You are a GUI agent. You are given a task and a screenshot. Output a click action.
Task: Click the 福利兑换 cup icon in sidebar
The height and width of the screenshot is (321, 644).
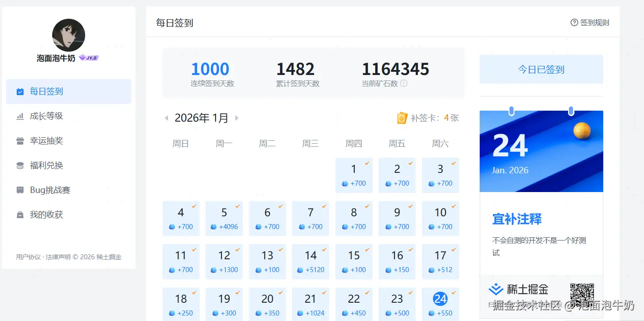[x=20, y=165]
